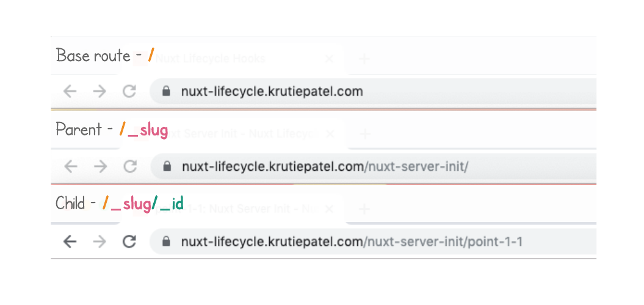Reload the point-1-1 page
The height and width of the screenshot is (305, 644).
129,242
